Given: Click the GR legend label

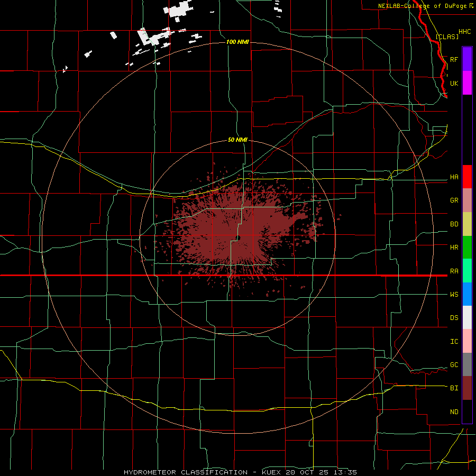Looking at the screenshot, I should [454, 200].
